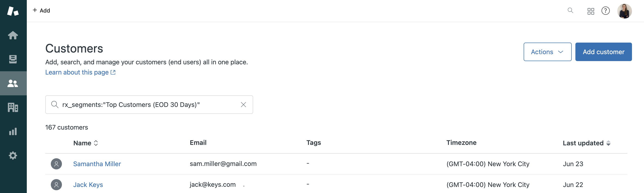Viewport: 644px width, 193px height.
Task: Open the Admin settings gear icon
Action: (x=13, y=156)
